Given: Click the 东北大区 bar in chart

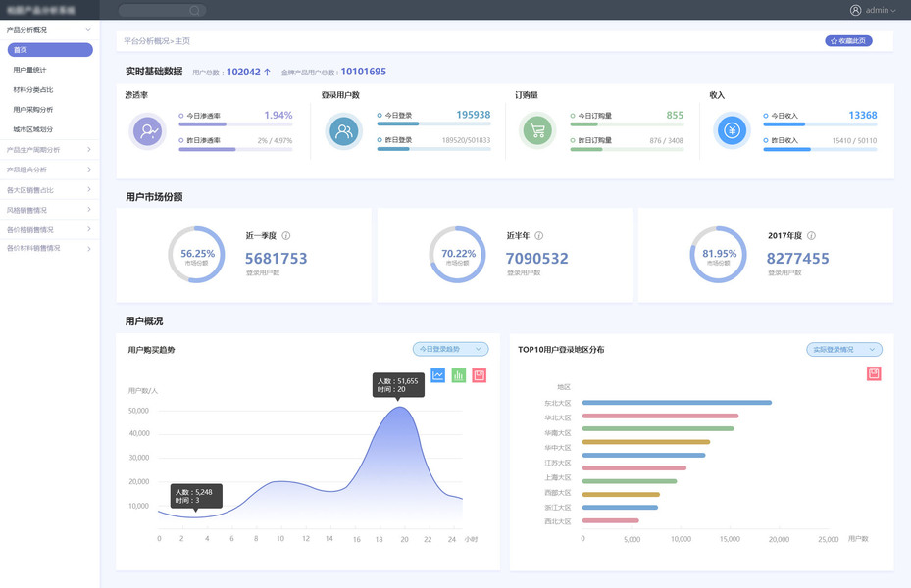Looking at the screenshot, I should (677, 402).
